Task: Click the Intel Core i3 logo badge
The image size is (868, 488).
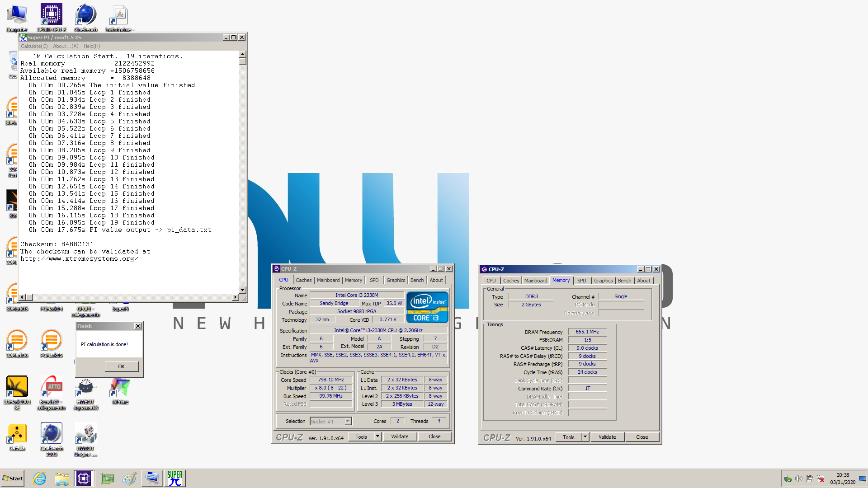Action: [427, 307]
